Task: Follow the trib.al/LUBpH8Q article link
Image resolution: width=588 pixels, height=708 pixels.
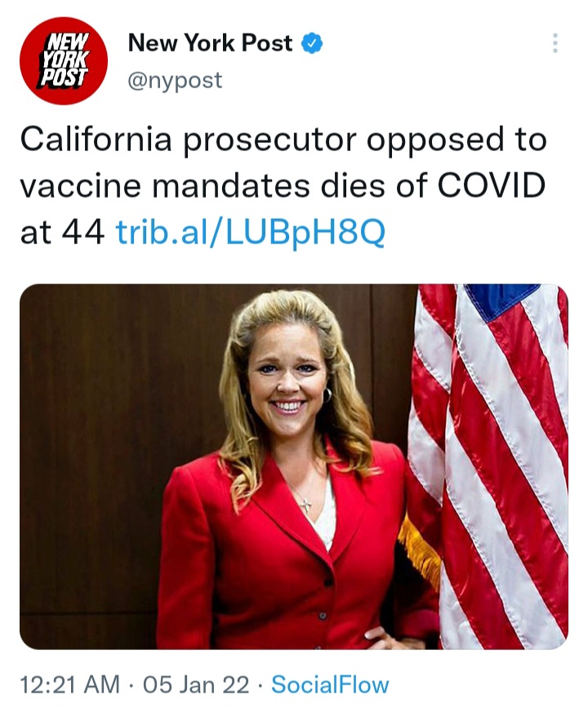Action: [x=249, y=233]
